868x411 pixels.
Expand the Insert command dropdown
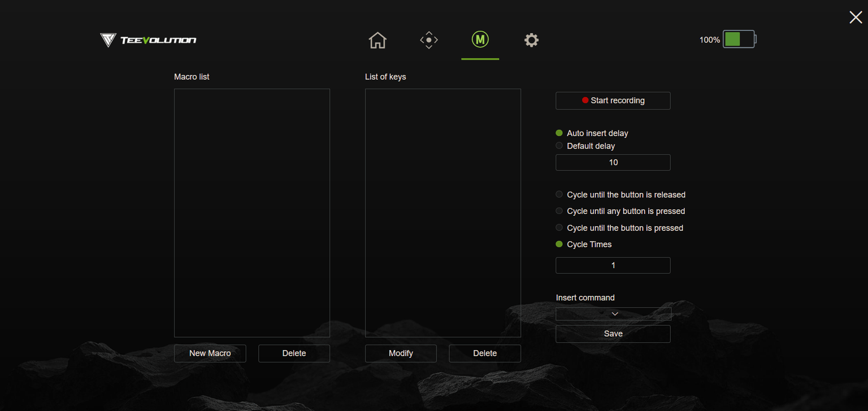coord(613,314)
